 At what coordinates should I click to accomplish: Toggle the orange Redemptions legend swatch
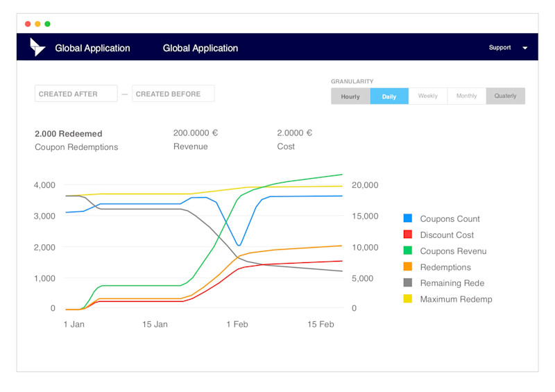(x=408, y=266)
